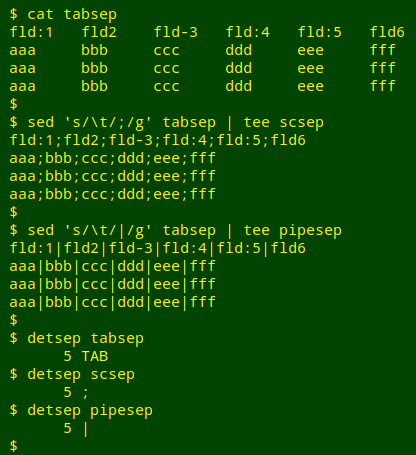Click the sed pipe substitution command line

(x=176, y=230)
